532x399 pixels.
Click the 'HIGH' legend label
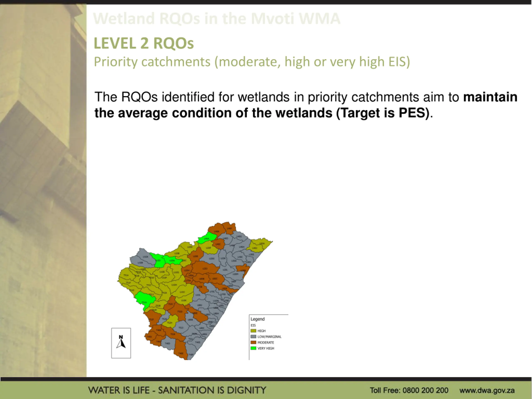click(261, 331)
